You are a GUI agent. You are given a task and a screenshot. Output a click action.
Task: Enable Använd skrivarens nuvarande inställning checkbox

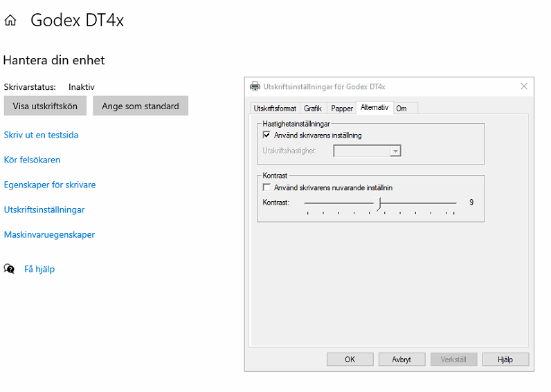tap(267, 187)
